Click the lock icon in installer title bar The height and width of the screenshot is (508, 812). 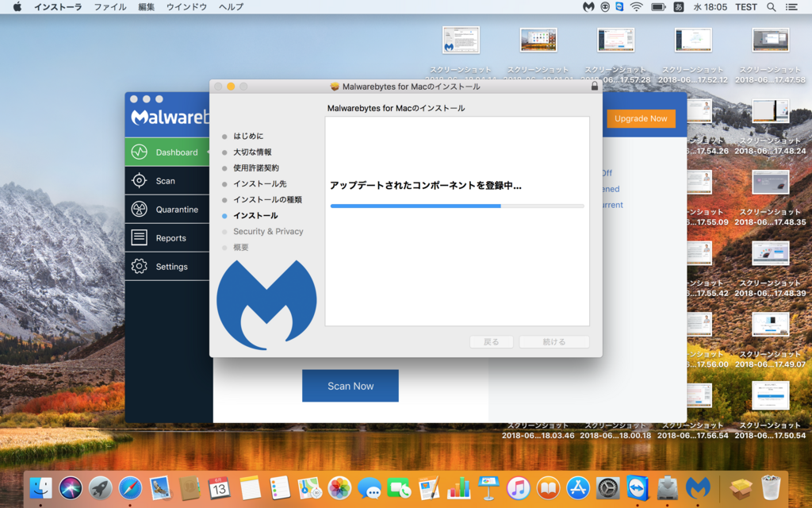[x=595, y=86]
